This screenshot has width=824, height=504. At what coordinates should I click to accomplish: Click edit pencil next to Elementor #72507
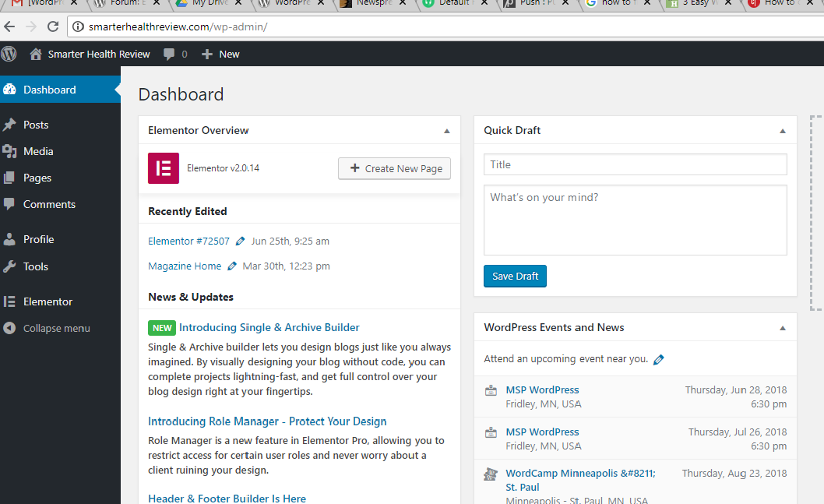click(x=240, y=241)
